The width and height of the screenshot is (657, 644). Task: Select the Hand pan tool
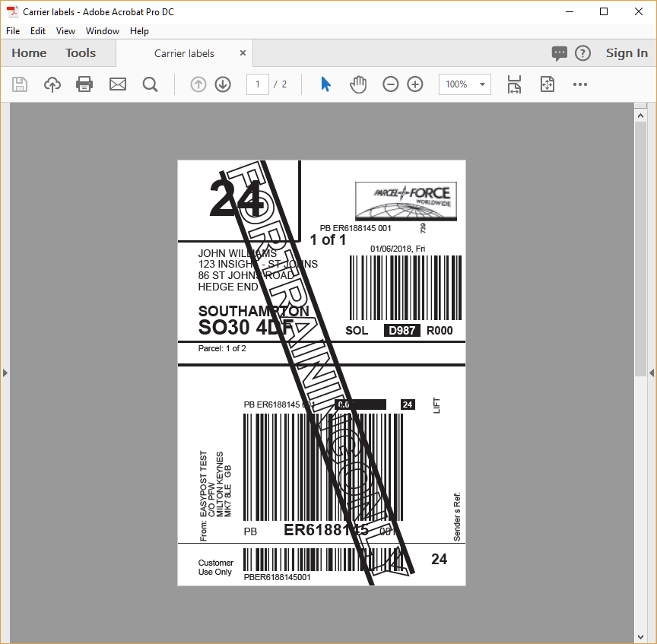pyautogui.click(x=358, y=84)
